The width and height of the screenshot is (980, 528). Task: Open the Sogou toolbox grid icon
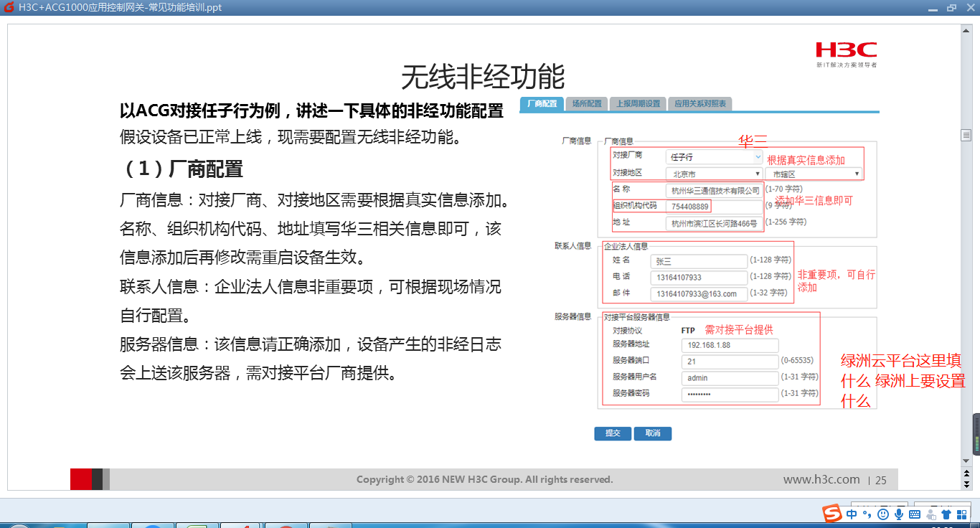pyautogui.click(x=962, y=514)
